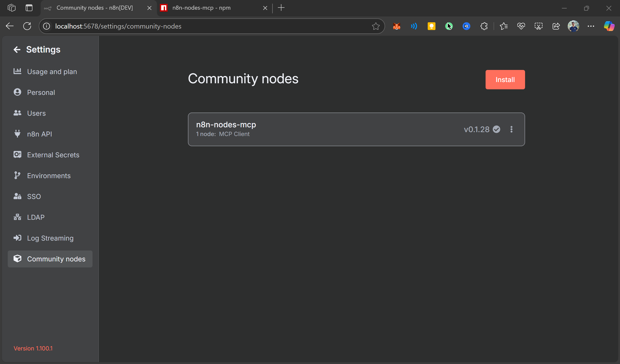Screen dimensions: 620x364
Task: Click the n8n API plug icon
Action: (17, 134)
